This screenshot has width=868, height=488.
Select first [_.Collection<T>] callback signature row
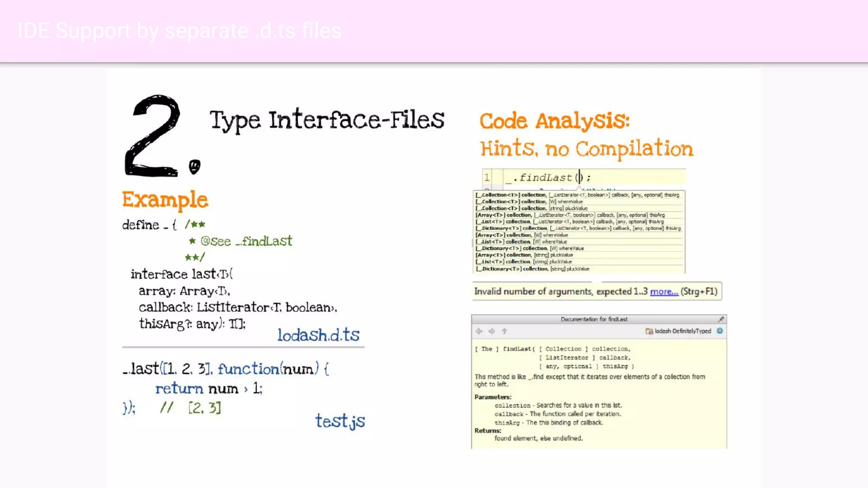tap(579, 195)
